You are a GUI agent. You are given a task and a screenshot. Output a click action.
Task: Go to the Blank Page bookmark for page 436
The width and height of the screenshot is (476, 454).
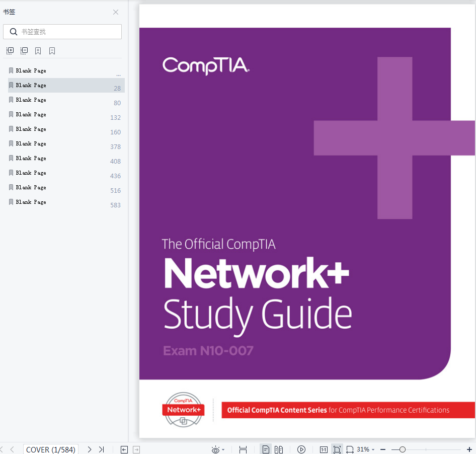[66, 173]
